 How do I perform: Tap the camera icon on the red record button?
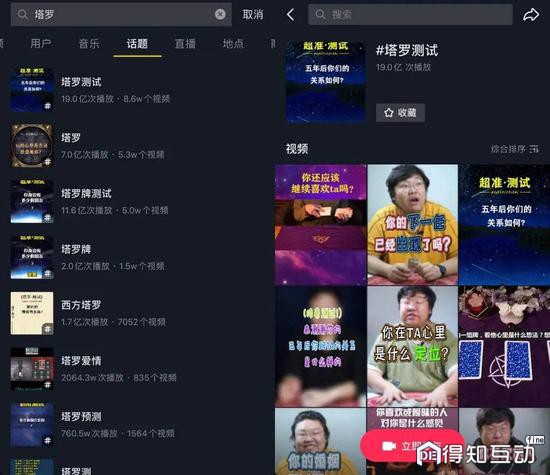click(x=389, y=446)
